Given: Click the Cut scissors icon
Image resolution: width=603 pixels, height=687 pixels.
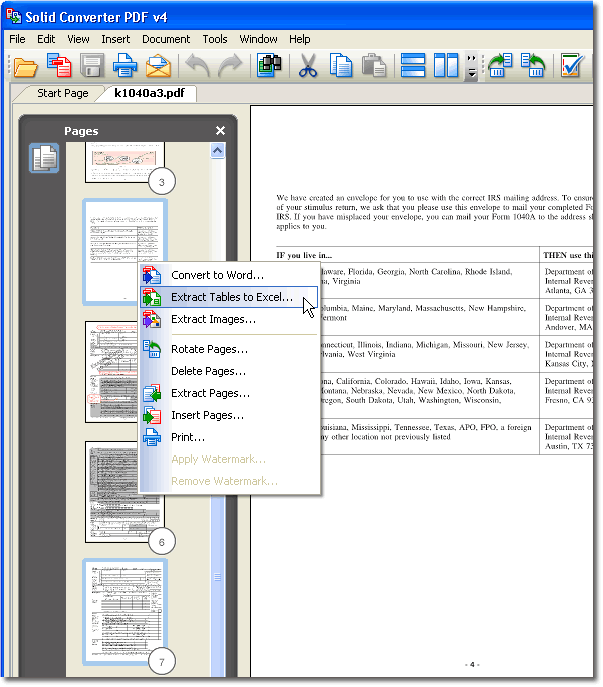Looking at the screenshot, I should click(308, 67).
